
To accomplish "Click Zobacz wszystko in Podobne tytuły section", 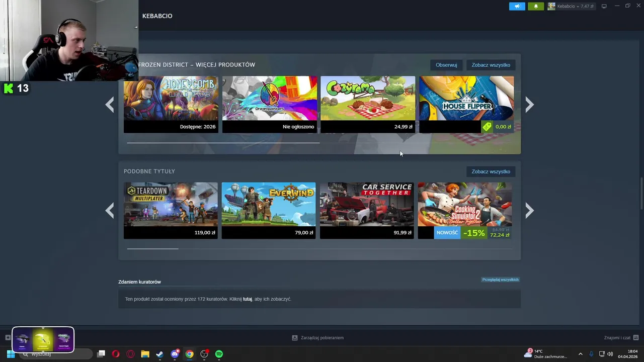I will [491, 171].
